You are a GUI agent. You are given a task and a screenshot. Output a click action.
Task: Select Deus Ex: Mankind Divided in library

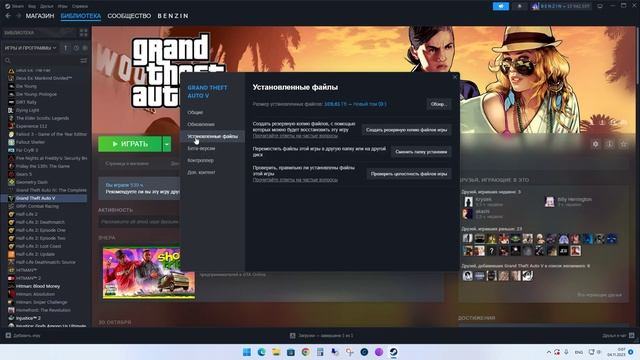(x=44, y=78)
